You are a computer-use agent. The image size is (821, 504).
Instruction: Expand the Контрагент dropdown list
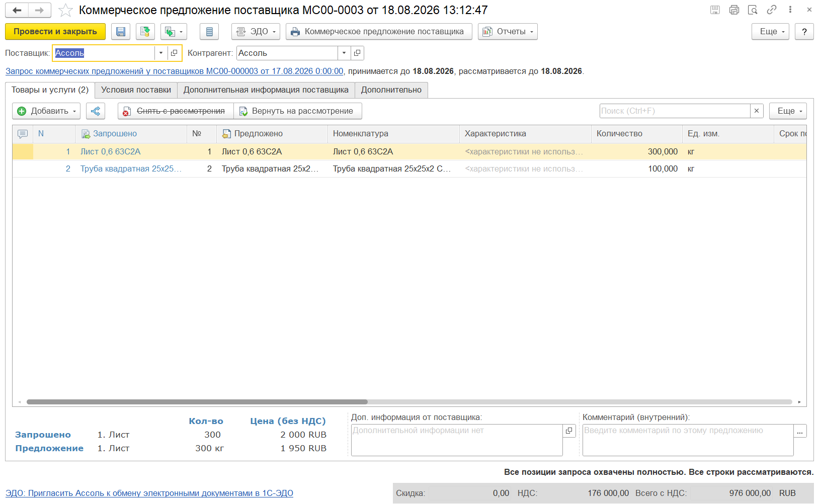click(344, 53)
